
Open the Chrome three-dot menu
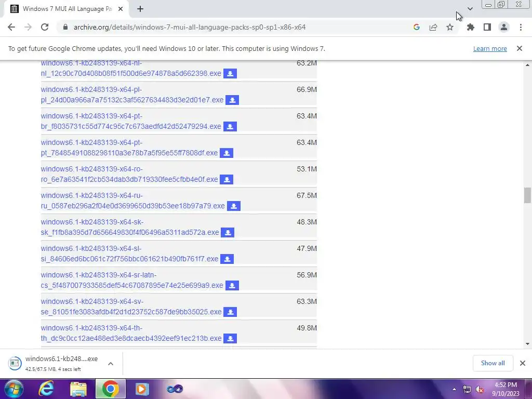[x=521, y=27]
